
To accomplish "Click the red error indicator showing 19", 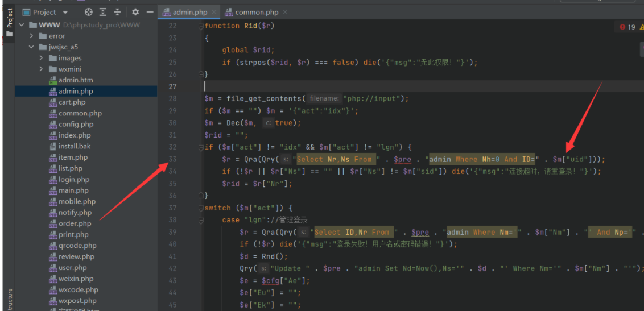I will click(627, 27).
